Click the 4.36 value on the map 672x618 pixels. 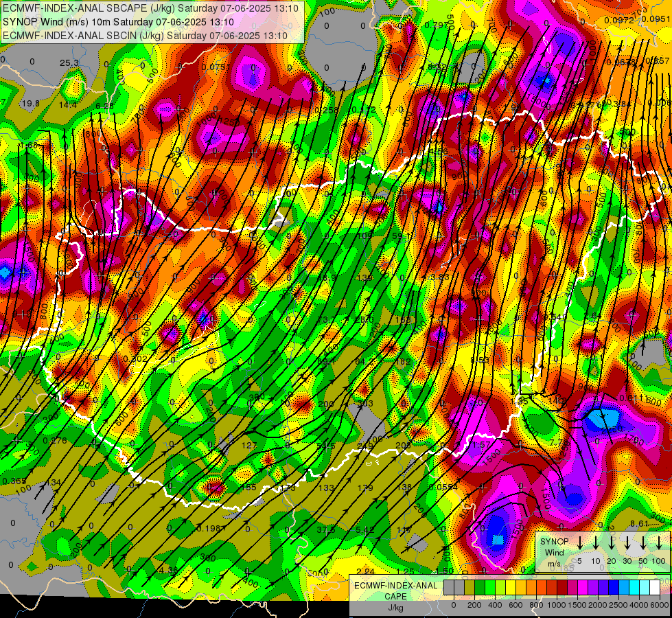[x=168, y=571]
